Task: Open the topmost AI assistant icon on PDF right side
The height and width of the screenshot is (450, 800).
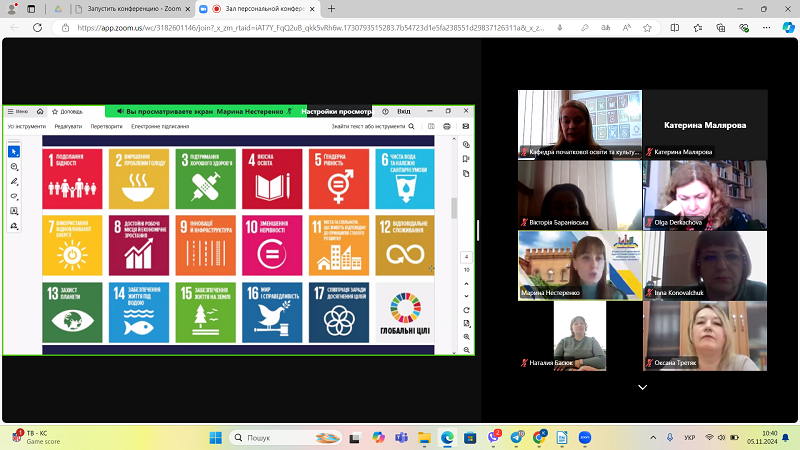Action: 466,144
